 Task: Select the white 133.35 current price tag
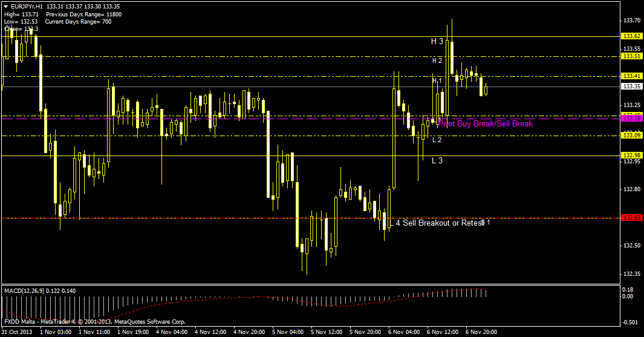coord(631,86)
